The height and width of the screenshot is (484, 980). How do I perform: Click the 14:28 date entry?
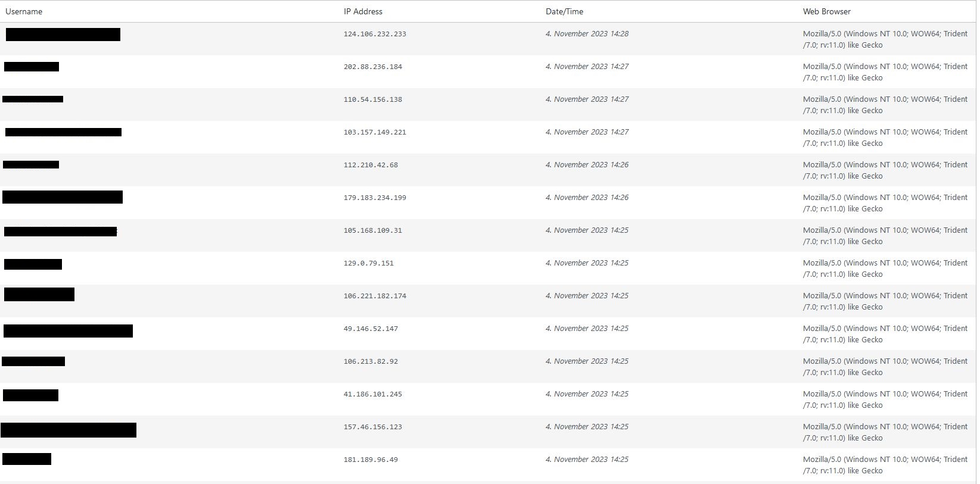click(587, 34)
